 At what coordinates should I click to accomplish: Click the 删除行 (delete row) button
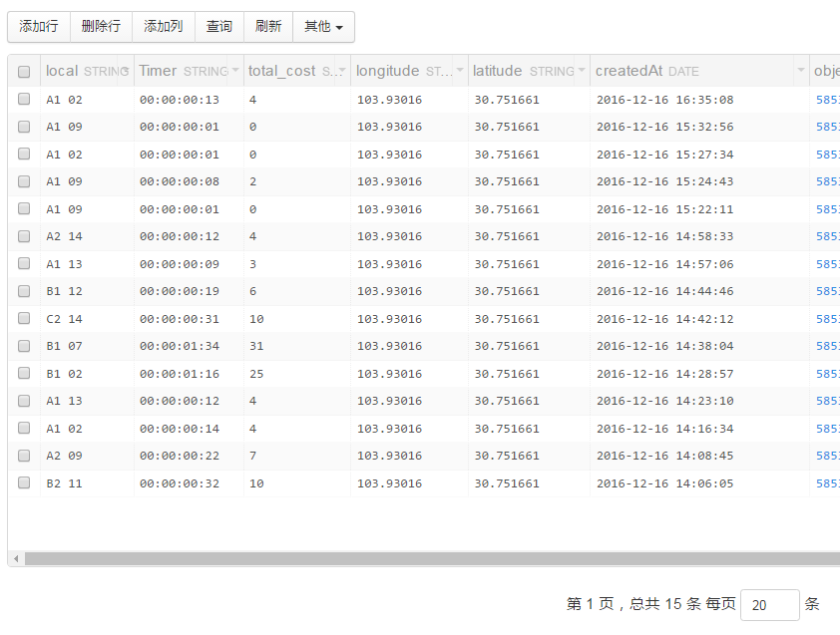tap(101, 26)
